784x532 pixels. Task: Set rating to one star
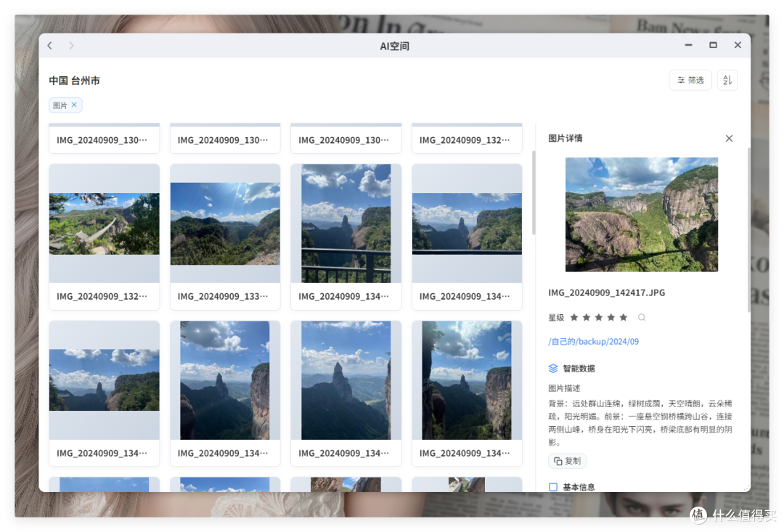[574, 317]
